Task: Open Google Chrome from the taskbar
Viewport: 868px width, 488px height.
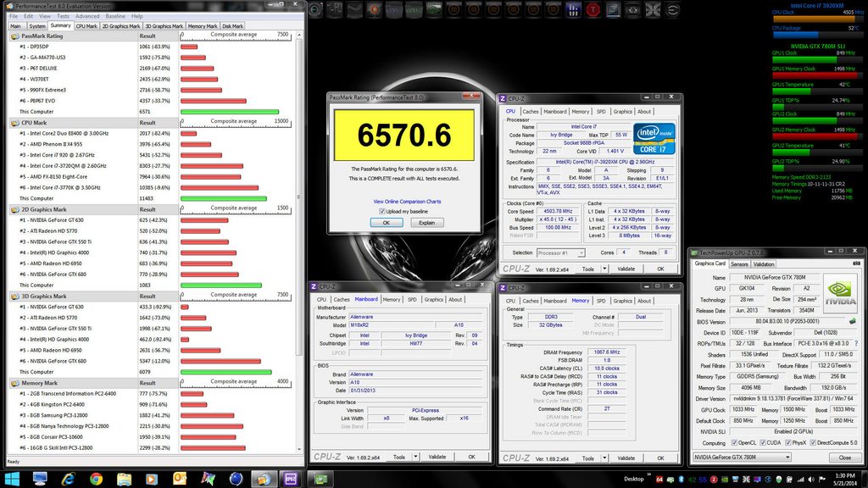Action: pos(96,479)
